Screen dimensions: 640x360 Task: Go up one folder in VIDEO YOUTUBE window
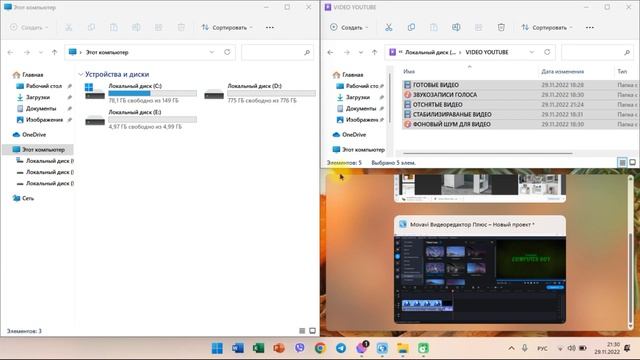pyautogui.click(x=374, y=52)
